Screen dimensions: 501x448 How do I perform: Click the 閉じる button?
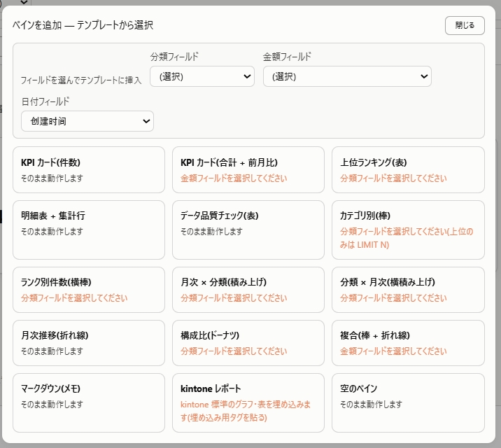465,25
